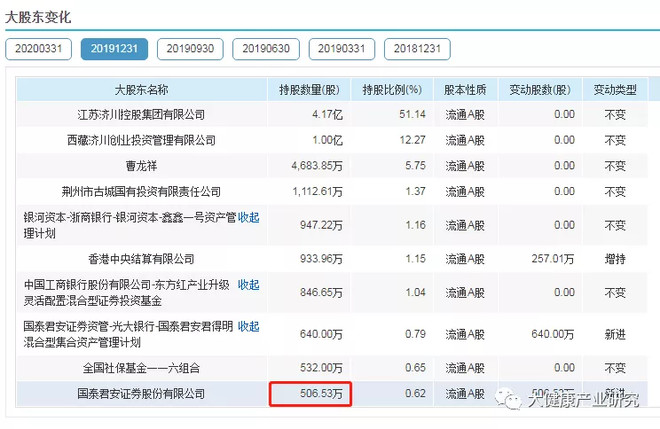Click the 大股东变化 section heading
660x429 pixels.
tap(38, 17)
